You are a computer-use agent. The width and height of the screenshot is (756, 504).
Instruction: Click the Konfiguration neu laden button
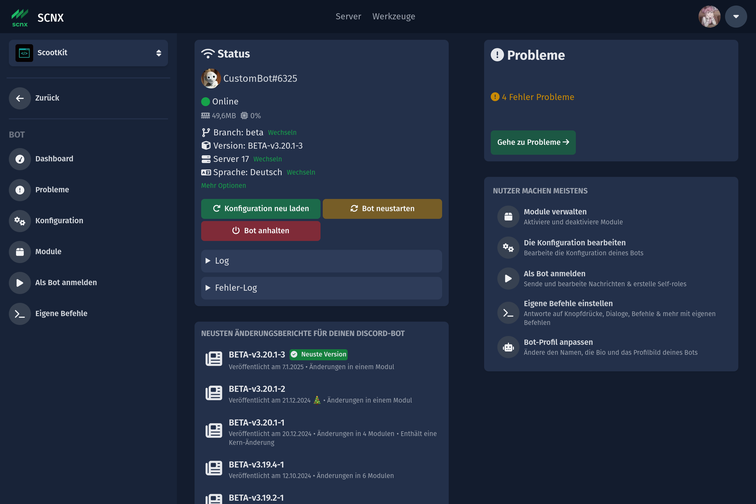260,209
